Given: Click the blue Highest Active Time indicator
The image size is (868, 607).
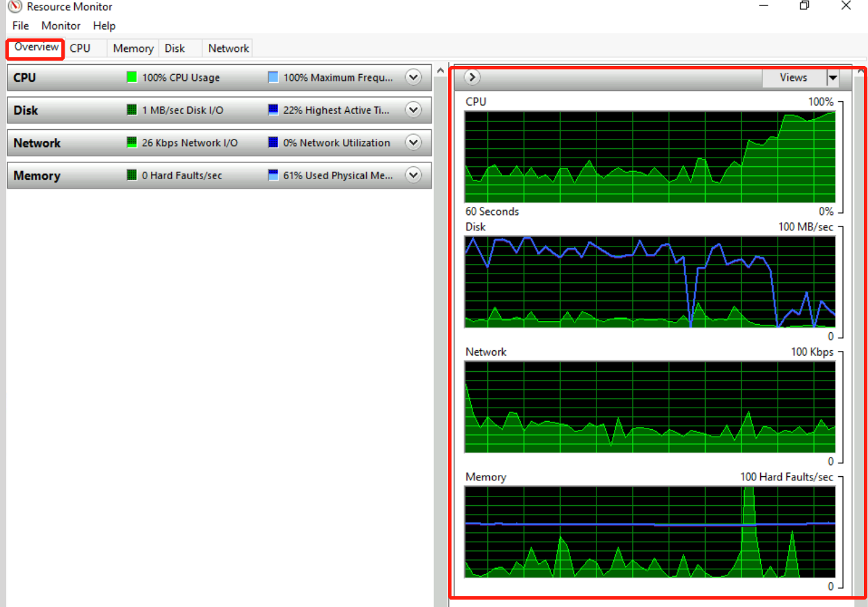Looking at the screenshot, I should (x=273, y=110).
